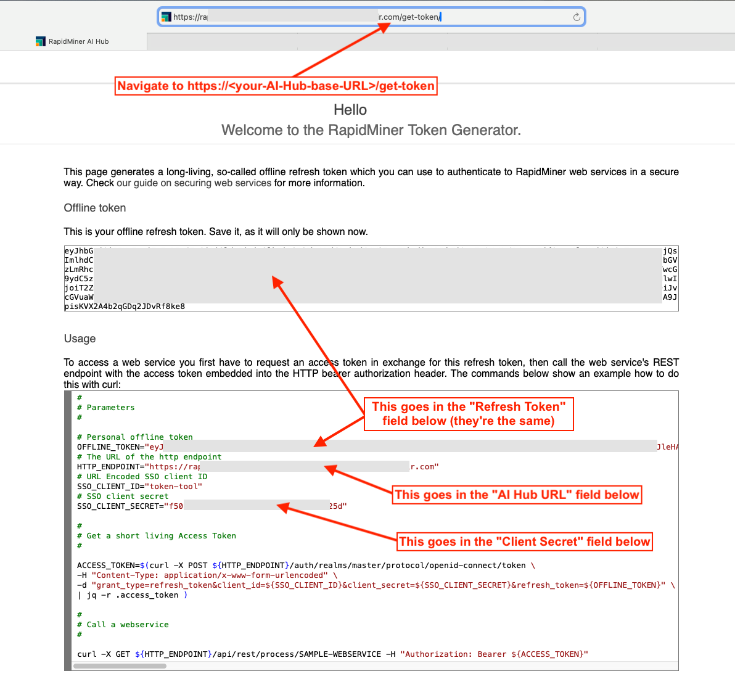Click the "Refresh Token" field annotation box
The width and height of the screenshot is (735, 700).
[469, 414]
